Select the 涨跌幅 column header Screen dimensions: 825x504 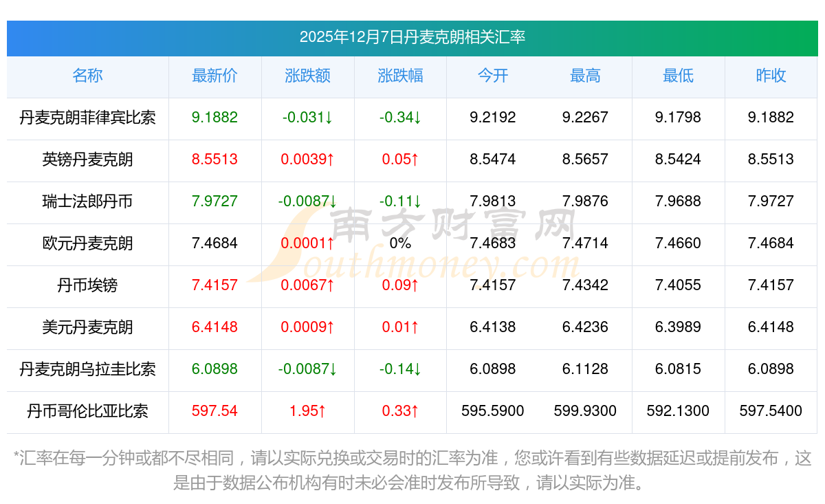pos(400,76)
